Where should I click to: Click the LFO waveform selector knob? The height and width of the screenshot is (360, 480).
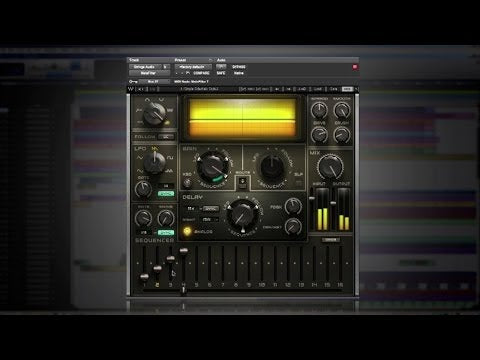154,163
